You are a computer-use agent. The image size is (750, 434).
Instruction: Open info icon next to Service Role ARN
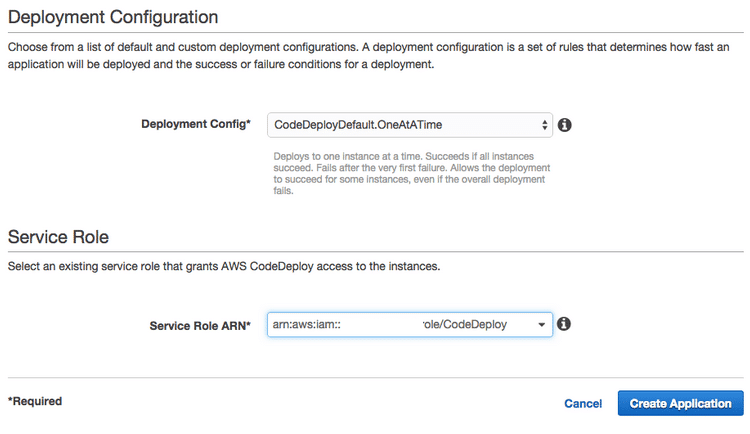pos(564,324)
